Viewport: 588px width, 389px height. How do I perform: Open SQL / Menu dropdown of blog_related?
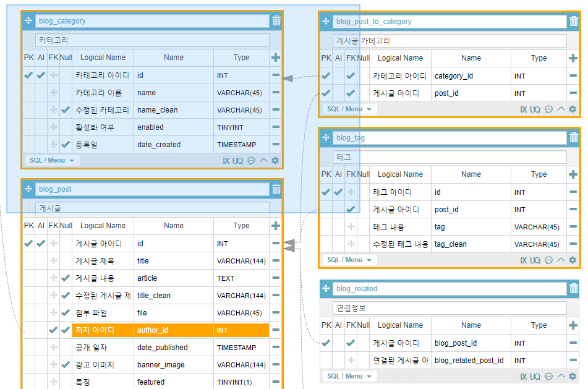click(350, 376)
